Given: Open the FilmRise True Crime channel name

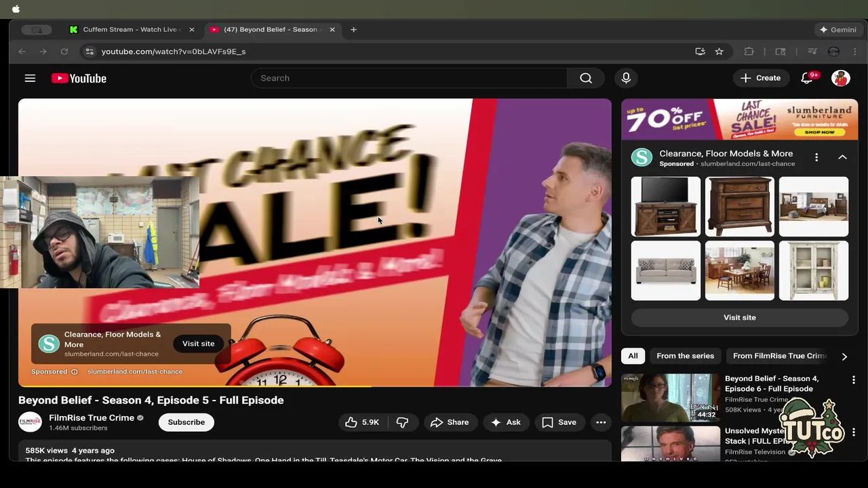Looking at the screenshot, I should click(92, 418).
